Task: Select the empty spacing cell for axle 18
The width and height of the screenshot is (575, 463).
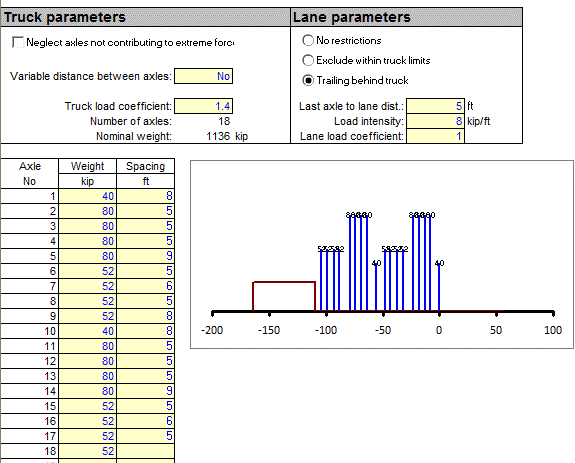Action: (x=146, y=451)
